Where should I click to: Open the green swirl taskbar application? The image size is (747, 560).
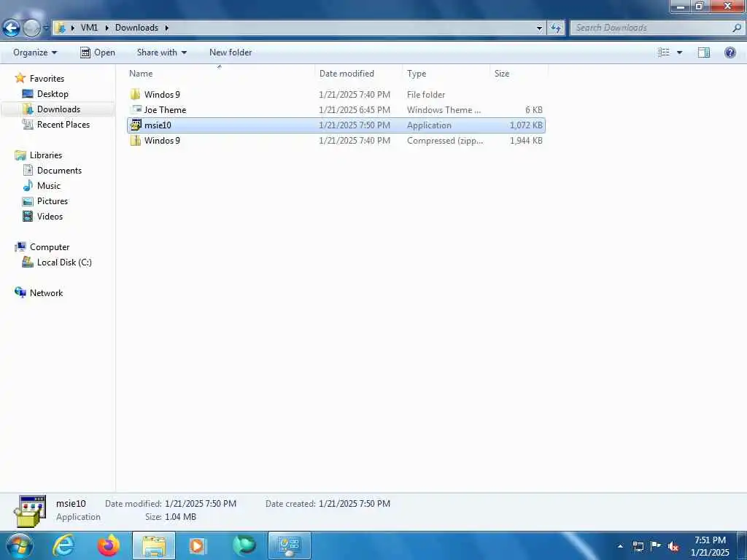[x=244, y=545]
